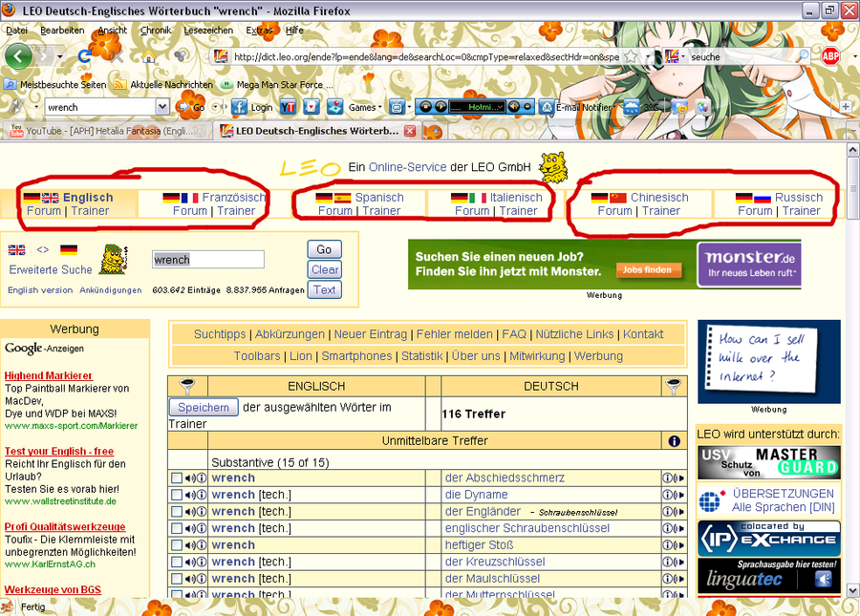Click the green Firefox back button
This screenshot has width=860, height=616.
[18, 56]
